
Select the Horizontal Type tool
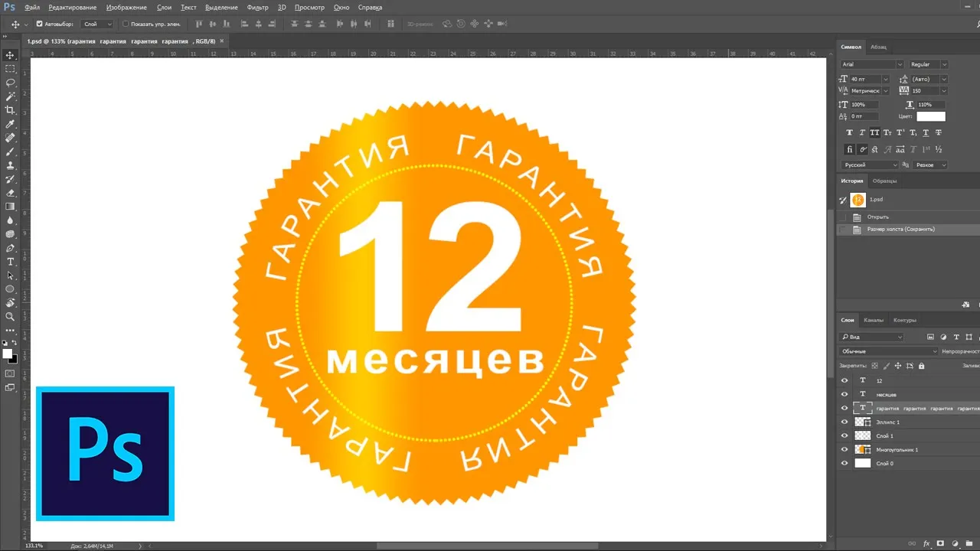point(10,262)
